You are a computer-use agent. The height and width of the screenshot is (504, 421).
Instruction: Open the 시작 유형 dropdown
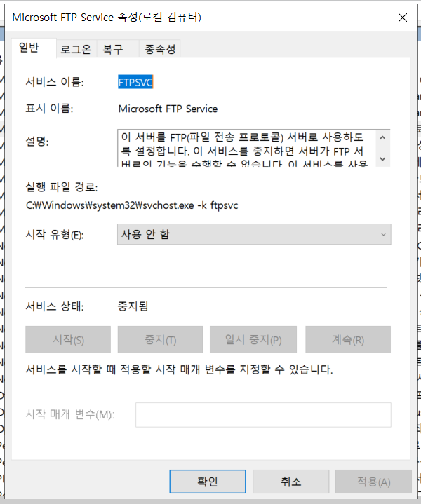coord(254,234)
